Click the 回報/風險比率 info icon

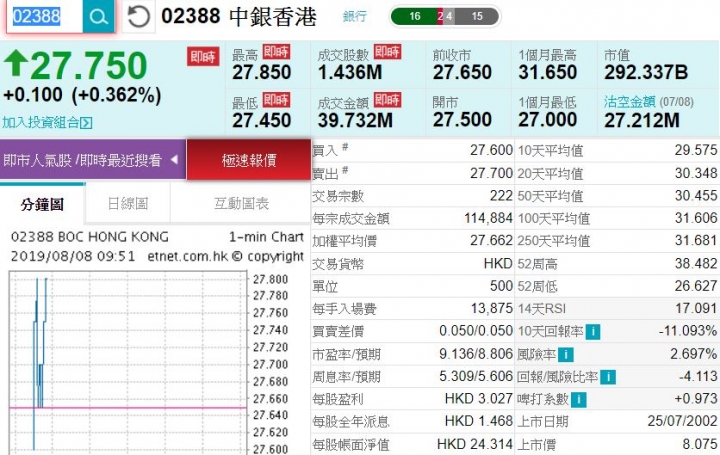(608, 377)
